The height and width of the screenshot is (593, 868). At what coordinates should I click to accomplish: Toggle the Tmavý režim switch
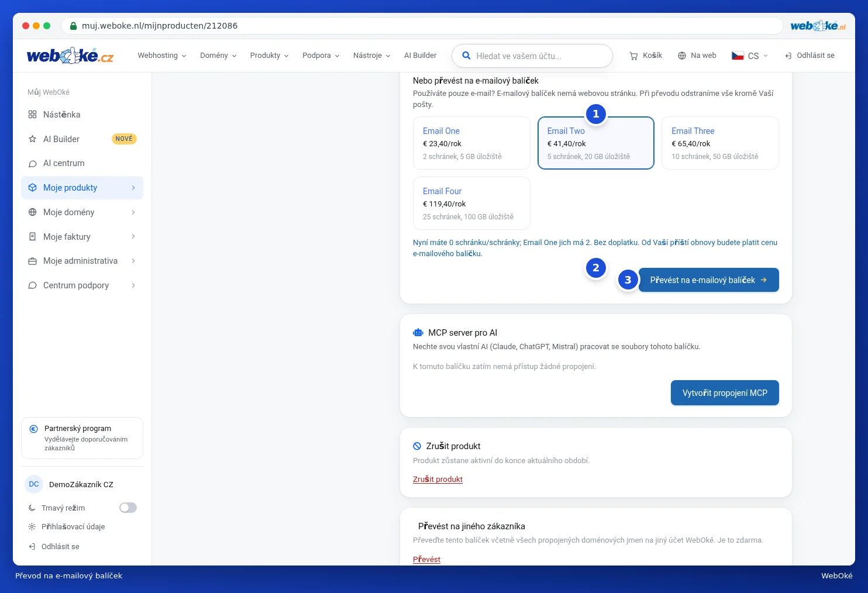coord(128,508)
